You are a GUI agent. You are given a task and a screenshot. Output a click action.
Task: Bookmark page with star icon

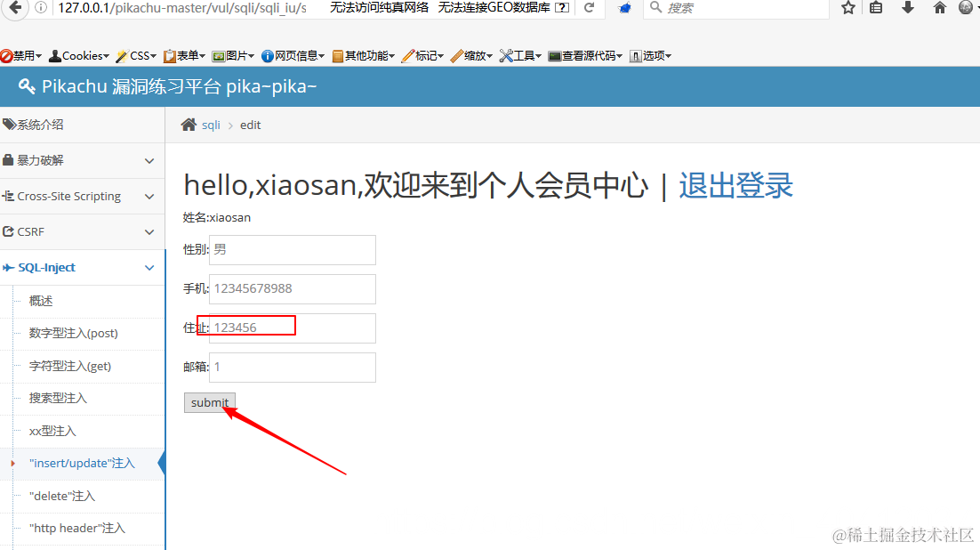coord(848,7)
